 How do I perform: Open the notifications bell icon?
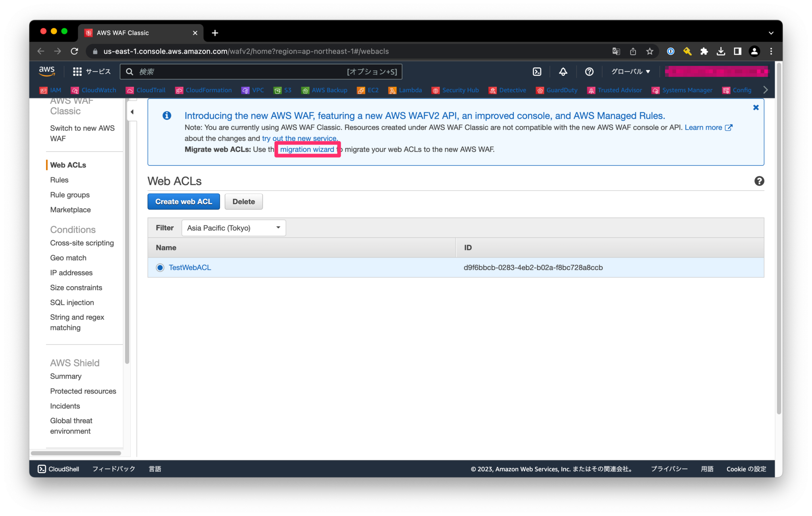pos(563,71)
